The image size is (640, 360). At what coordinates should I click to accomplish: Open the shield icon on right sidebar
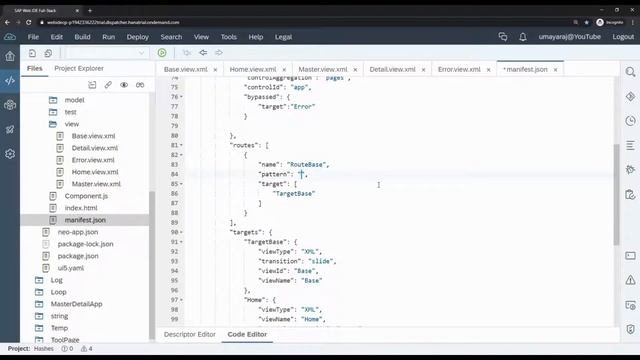click(630, 329)
